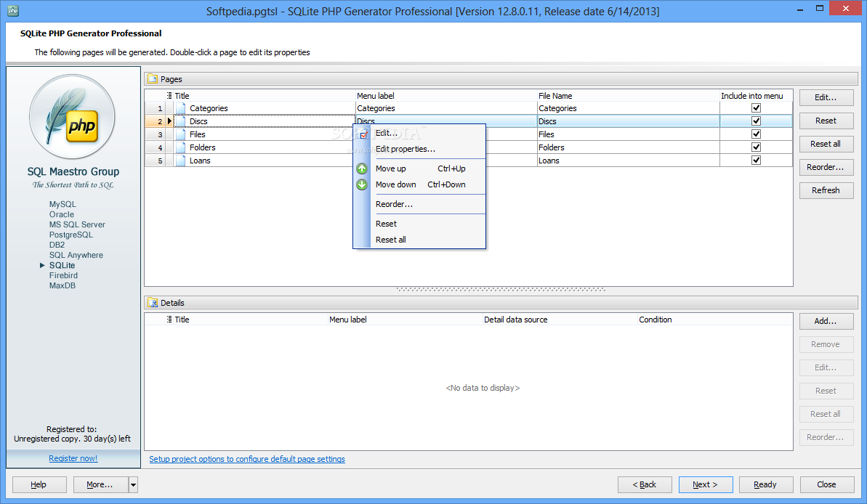867x504 pixels.
Task: Click the PHP feather logo image
Action: [73, 117]
